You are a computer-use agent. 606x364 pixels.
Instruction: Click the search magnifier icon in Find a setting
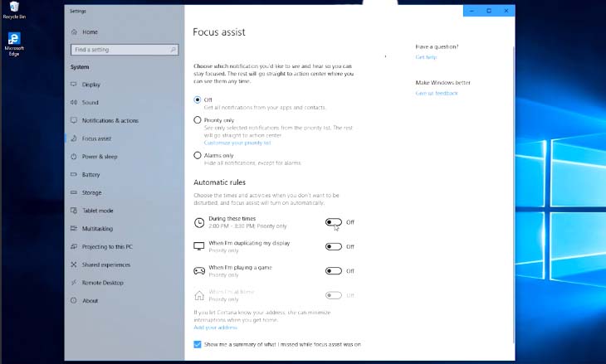[x=173, y=50]
